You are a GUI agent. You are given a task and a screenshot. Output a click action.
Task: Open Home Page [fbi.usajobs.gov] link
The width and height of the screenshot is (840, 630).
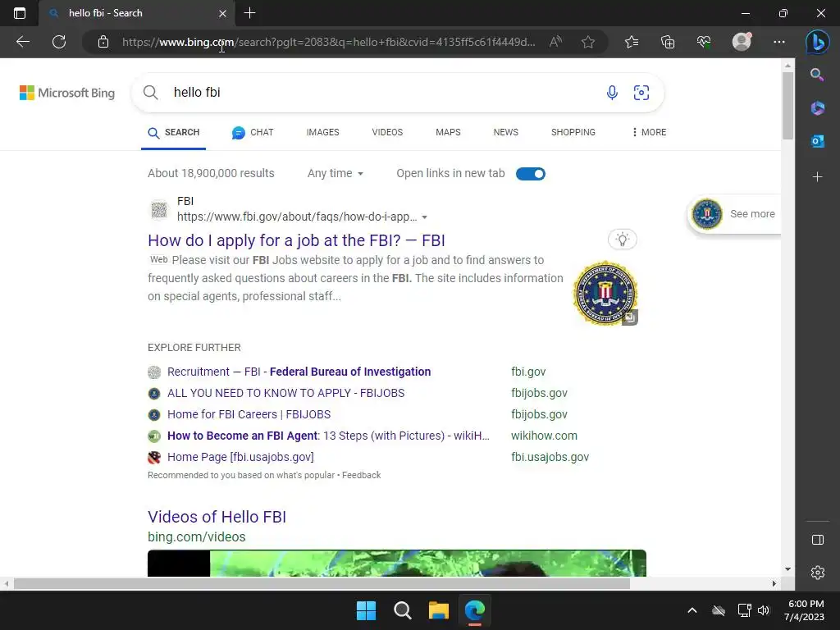(x=240, y=458)
